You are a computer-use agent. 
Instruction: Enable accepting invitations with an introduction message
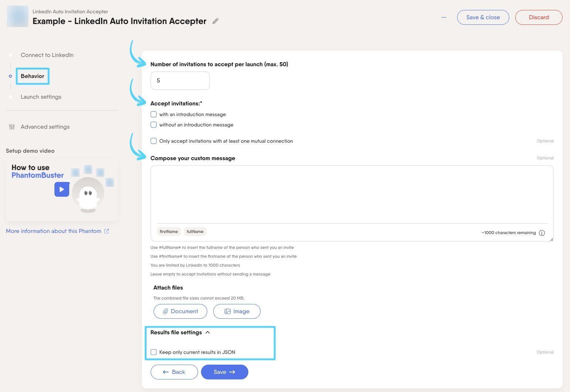click(x=154, y=114)
